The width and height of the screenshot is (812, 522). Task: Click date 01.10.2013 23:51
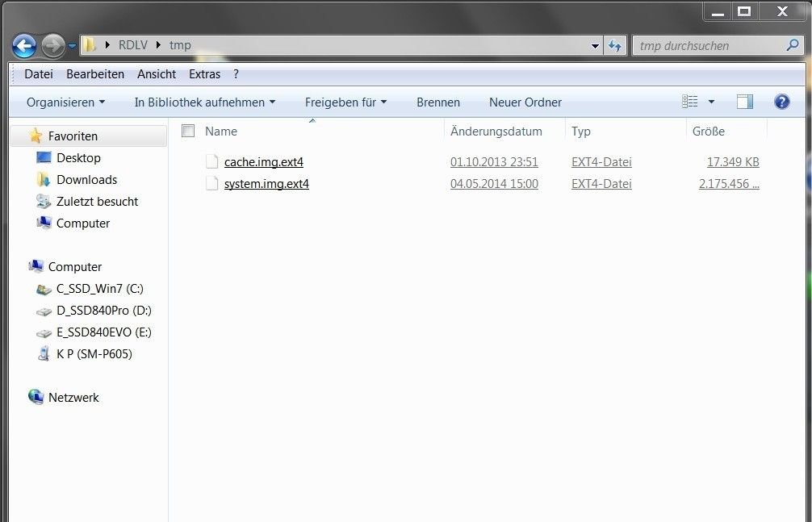(x=494, y=161)
